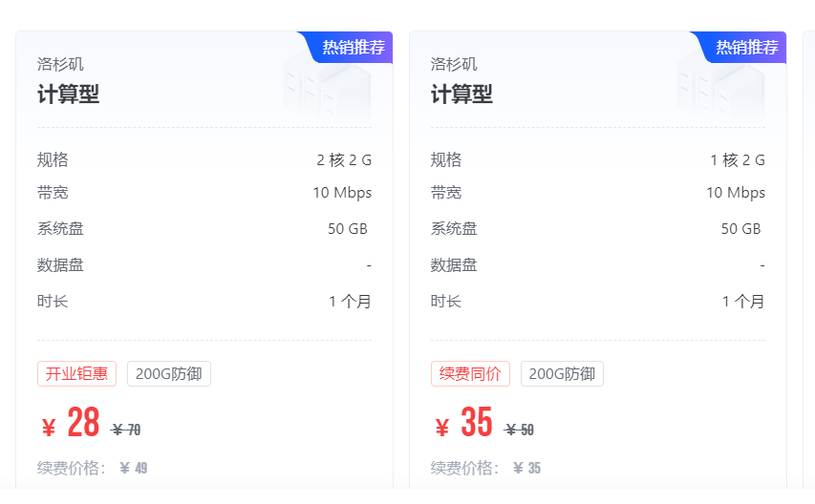Screen dimensions: 815x504
Task: Click the 开业钜惠 tag
Action: coord(77,374)
